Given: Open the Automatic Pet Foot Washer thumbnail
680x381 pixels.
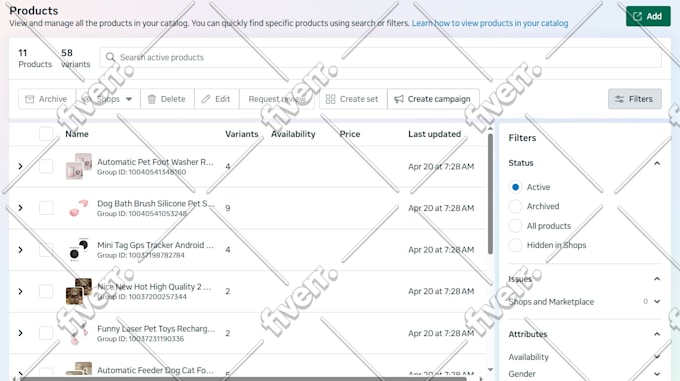Looking at the screenshot, I should pos(78,166).
